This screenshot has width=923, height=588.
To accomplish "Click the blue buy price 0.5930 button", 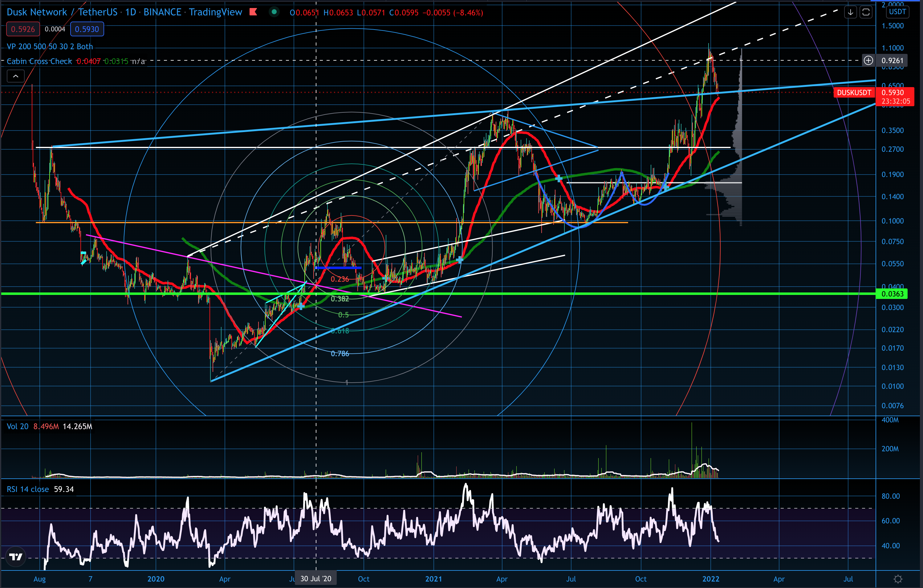I will 87,29.
